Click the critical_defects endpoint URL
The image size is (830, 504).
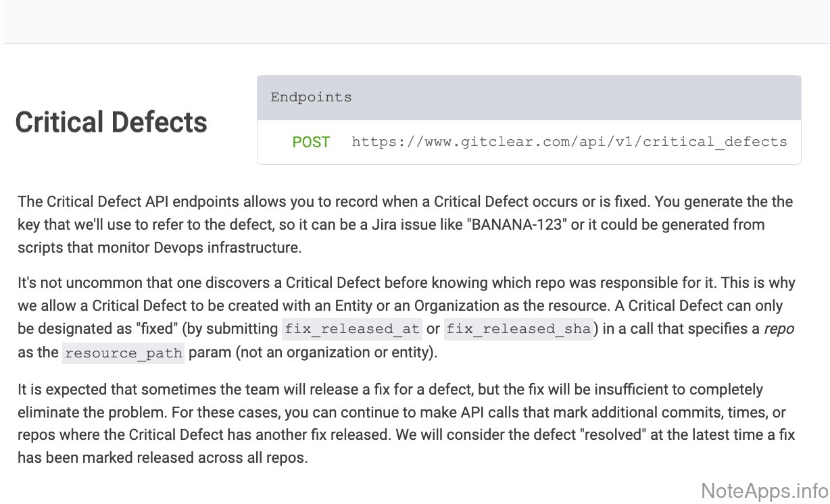569,142
